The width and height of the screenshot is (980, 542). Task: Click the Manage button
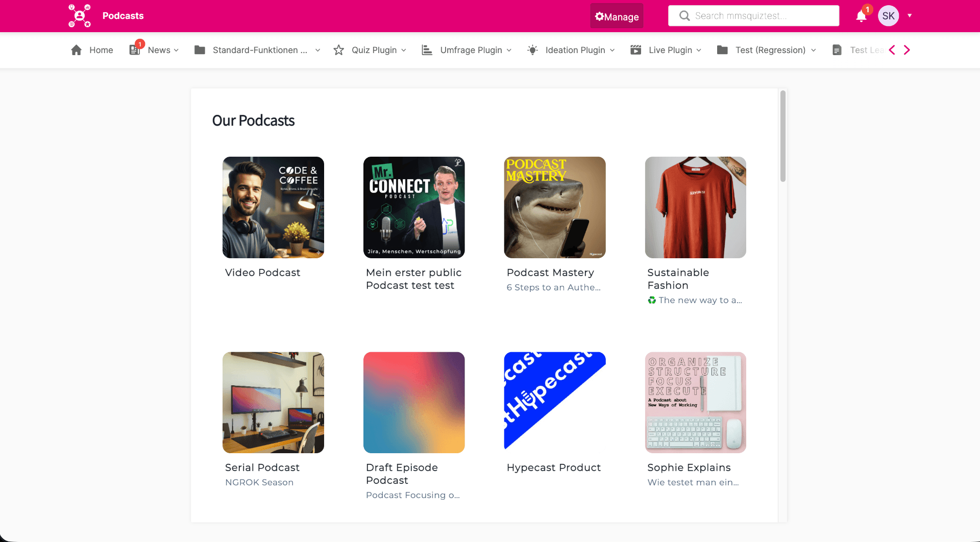click(617, 16)
